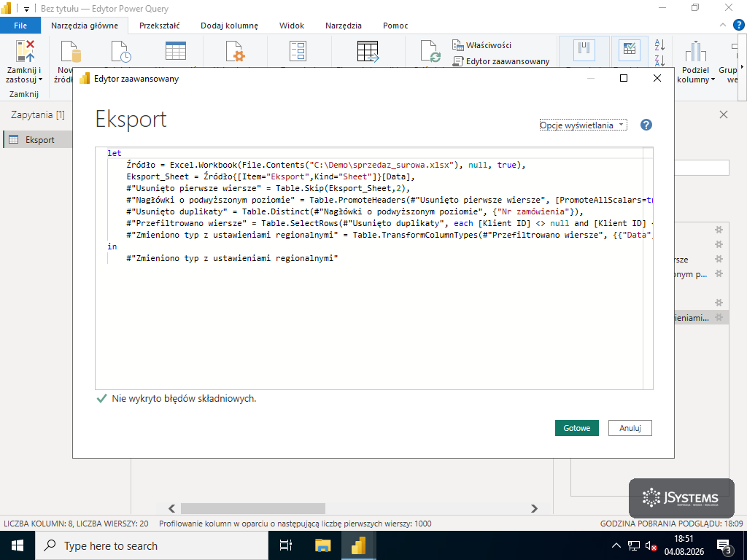Open the Zamknij i zastosuj dropdown arrow

[41, 80]
